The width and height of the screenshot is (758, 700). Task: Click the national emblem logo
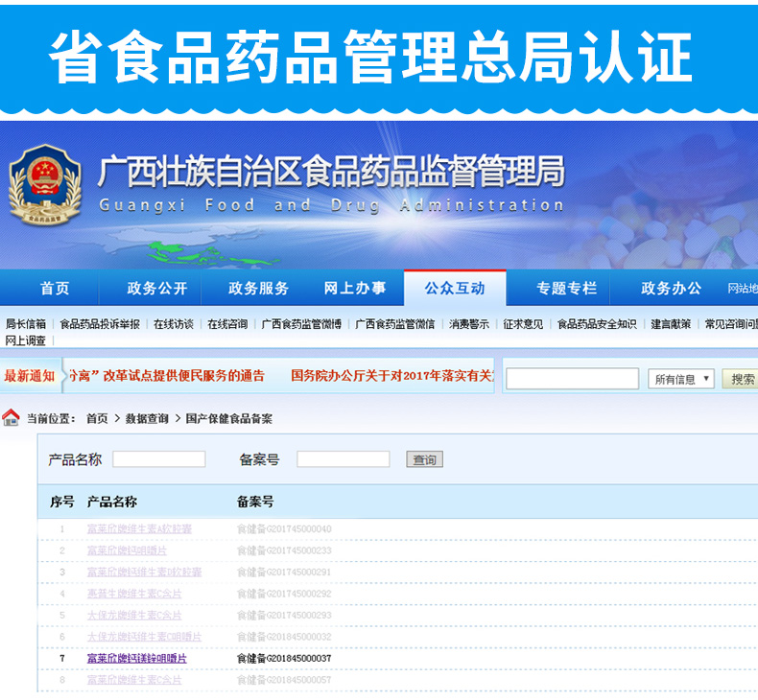45,183
